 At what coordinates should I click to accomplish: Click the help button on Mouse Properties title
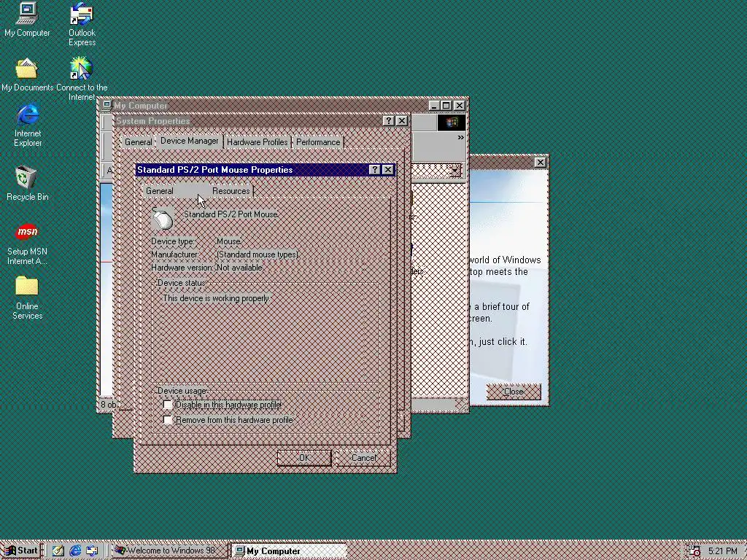point(375,169)
